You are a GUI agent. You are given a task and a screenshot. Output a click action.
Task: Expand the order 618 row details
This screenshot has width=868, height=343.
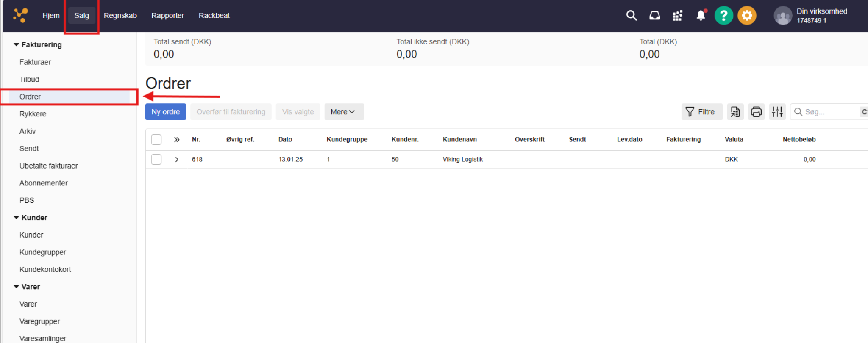coord(177,160)
